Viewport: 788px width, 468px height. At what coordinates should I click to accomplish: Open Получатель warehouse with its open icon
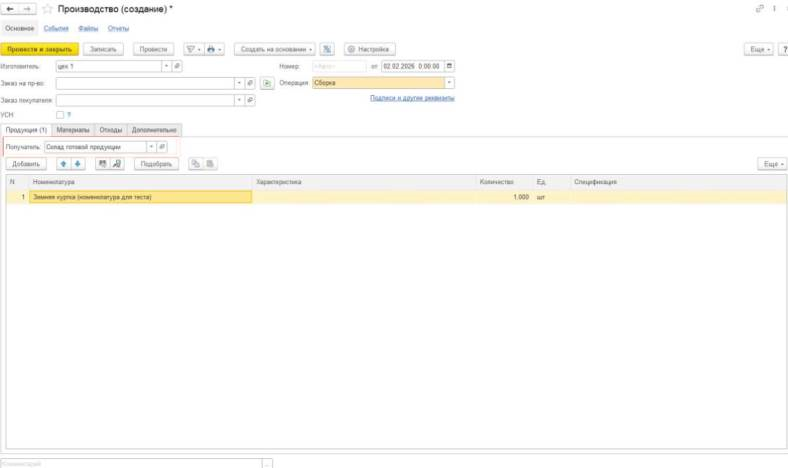point(162,147)
